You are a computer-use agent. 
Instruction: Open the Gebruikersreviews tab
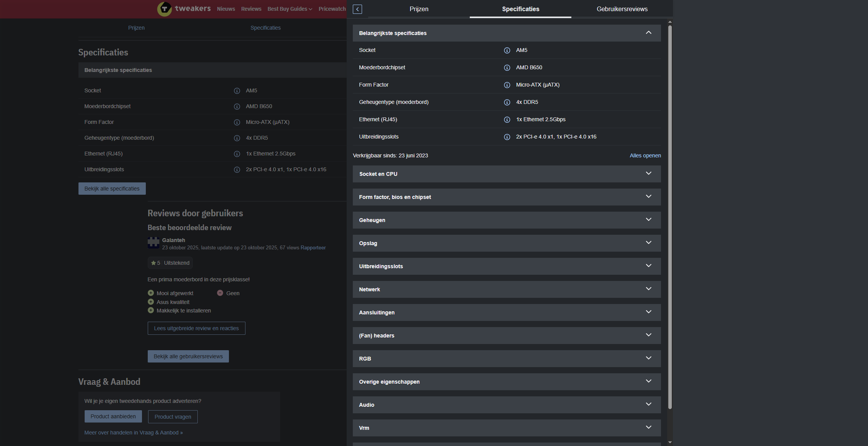622,9
